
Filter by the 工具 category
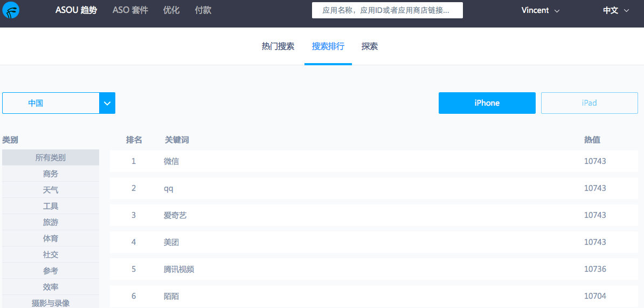(51, 206)
